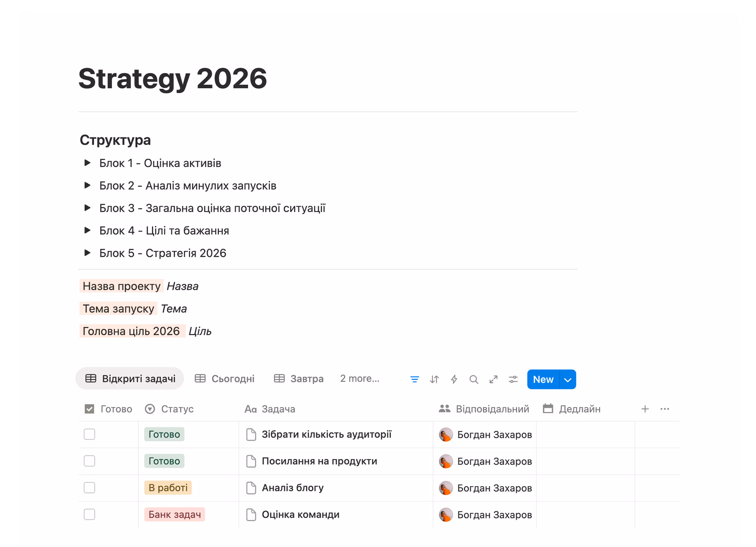This screenshot has height=547, width=756.
Task: Open page icon of Аналіз блогу task
Action: (x=251, y=488)
